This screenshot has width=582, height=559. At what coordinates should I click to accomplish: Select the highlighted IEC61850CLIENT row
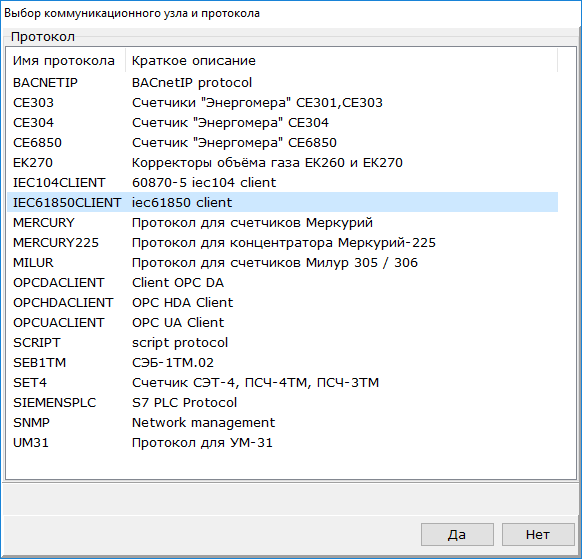coord(282,202)
